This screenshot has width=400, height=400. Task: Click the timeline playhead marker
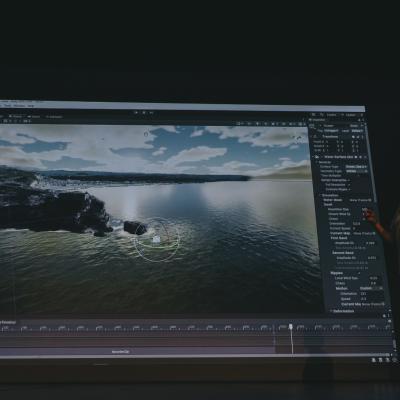tap(291, 327)
